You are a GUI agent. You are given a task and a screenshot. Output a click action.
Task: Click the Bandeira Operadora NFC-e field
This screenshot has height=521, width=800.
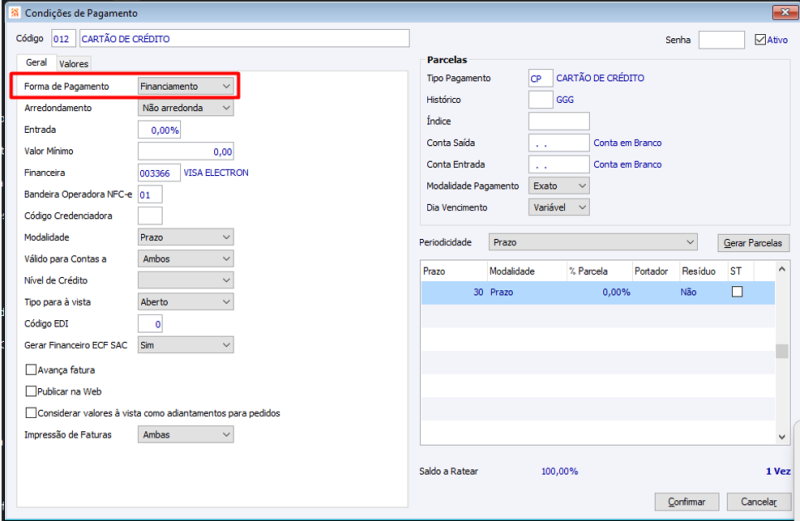[150, 194]
